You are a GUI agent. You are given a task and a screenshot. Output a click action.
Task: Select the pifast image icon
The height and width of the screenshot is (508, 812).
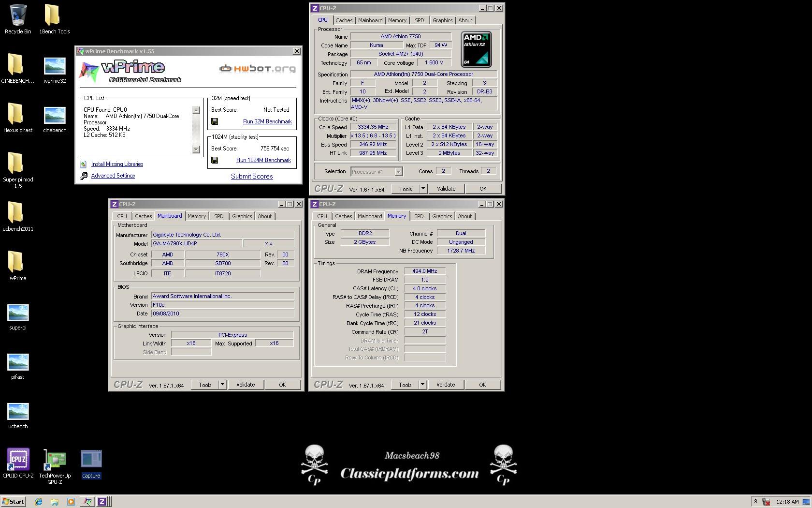tap(18, 362)
